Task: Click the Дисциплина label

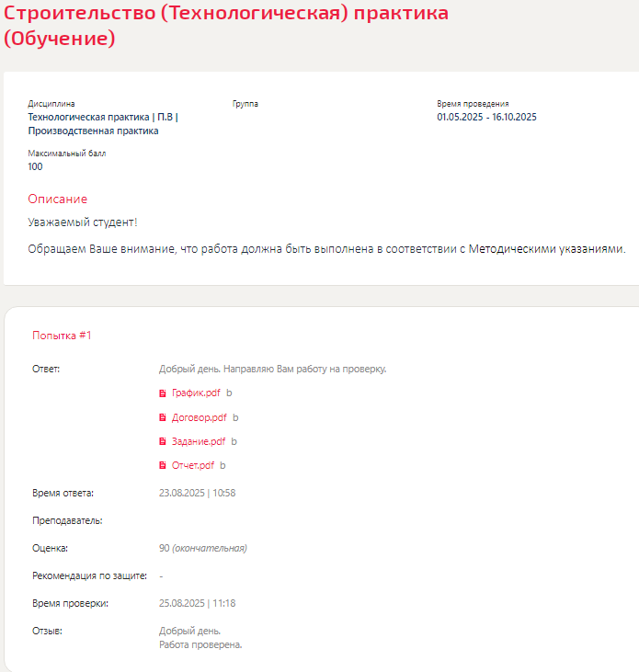Action: (x=51, y=104)
